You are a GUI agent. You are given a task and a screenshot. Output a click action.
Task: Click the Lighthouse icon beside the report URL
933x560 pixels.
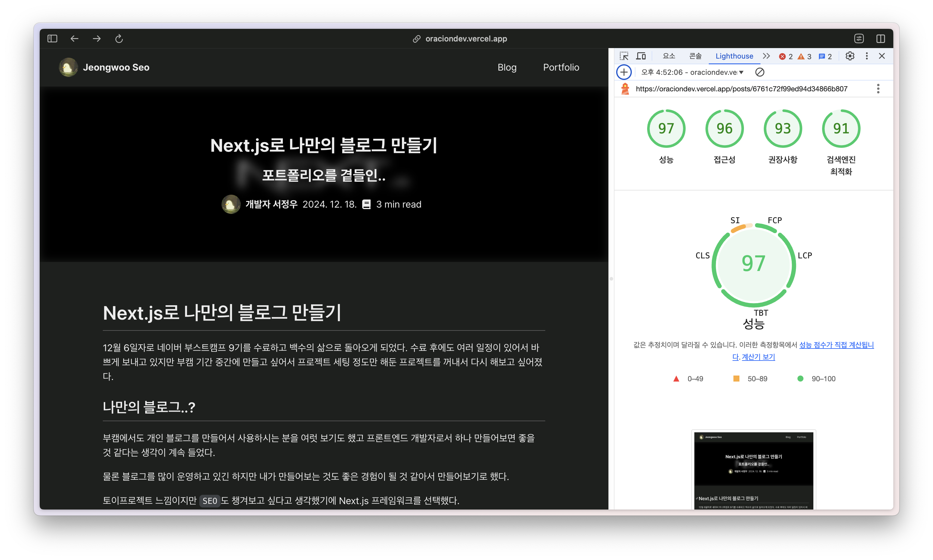(x=626, y=88)
